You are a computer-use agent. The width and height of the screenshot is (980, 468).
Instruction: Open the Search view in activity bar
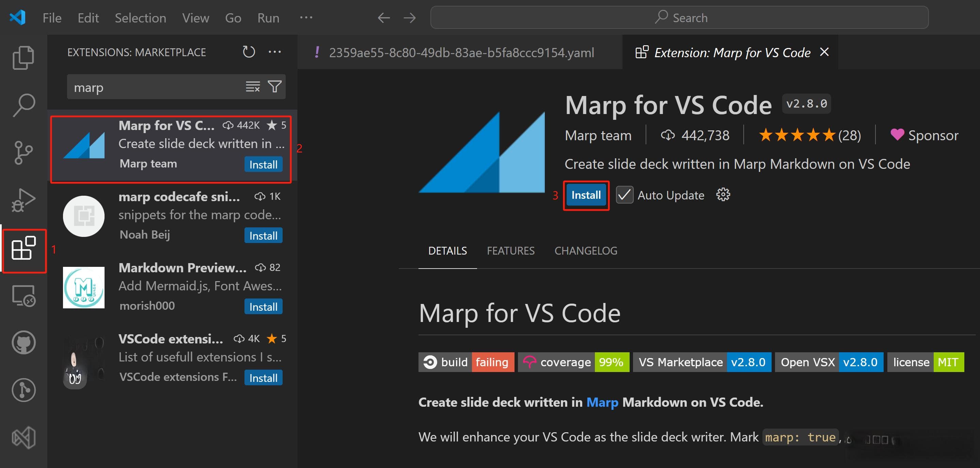23,105
